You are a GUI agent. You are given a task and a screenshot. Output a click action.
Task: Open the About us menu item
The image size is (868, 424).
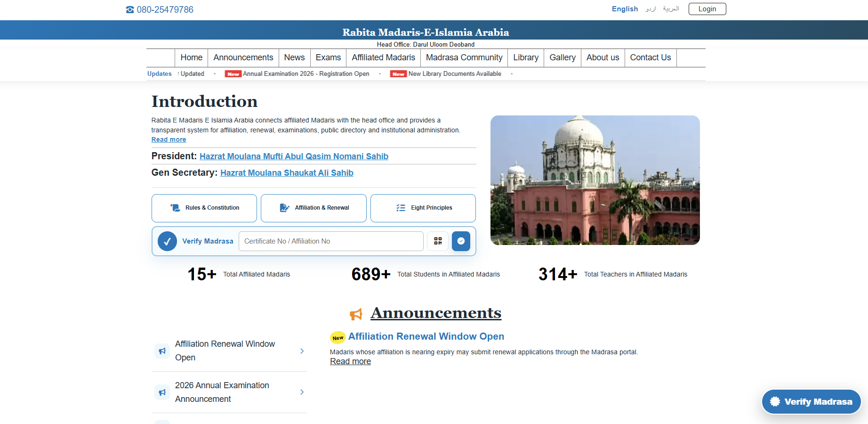[603, 57]
